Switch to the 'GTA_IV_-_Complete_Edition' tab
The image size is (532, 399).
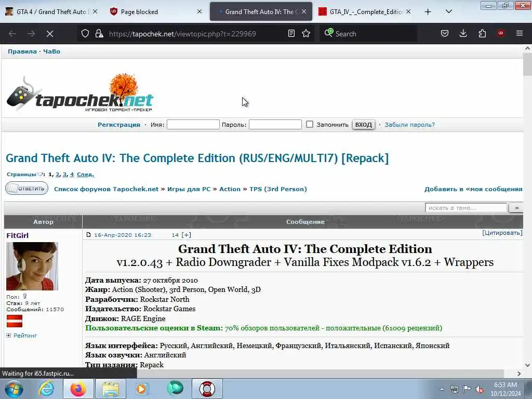(365, 11)
